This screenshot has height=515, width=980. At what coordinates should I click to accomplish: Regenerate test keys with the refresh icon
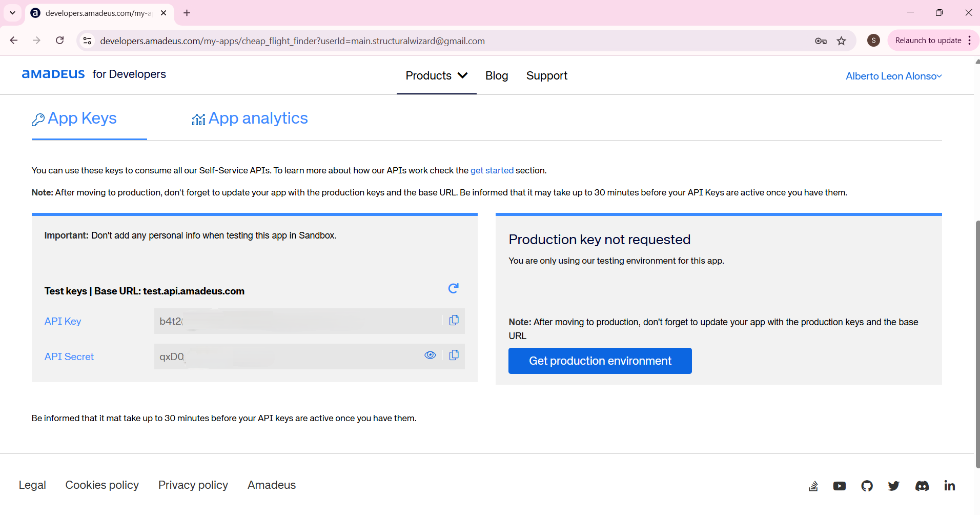coord(453,289)
